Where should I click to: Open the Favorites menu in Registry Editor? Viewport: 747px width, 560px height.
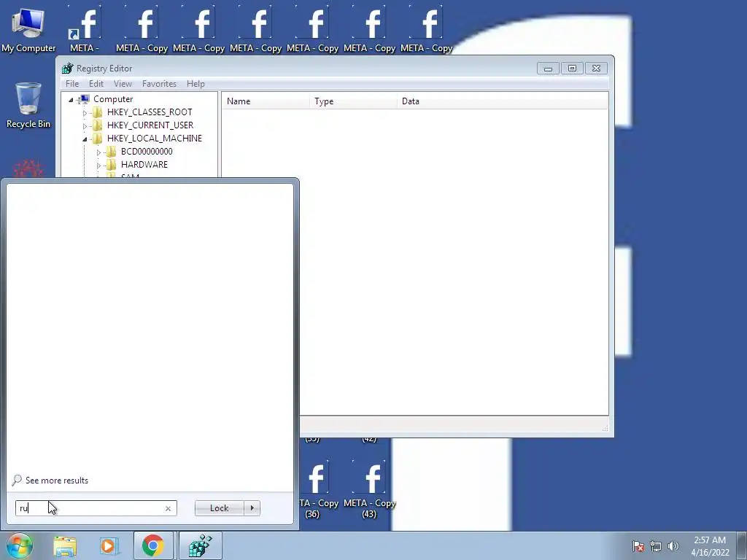point(159,84)
